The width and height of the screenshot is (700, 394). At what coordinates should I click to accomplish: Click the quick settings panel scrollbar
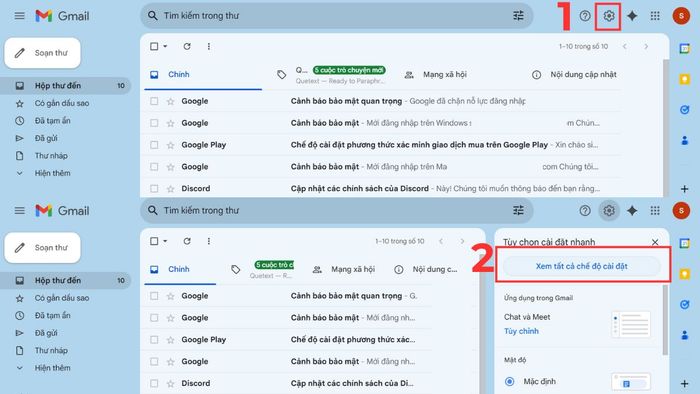click(x=666, y=319)
